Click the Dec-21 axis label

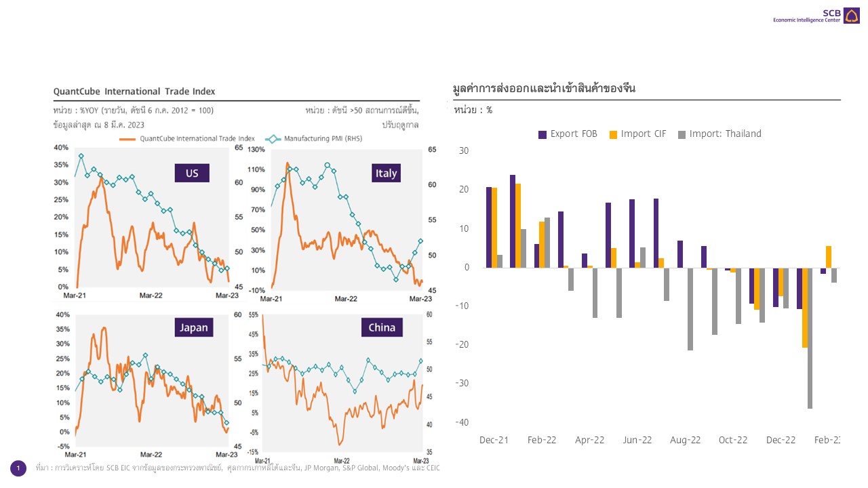pos(494,440)
